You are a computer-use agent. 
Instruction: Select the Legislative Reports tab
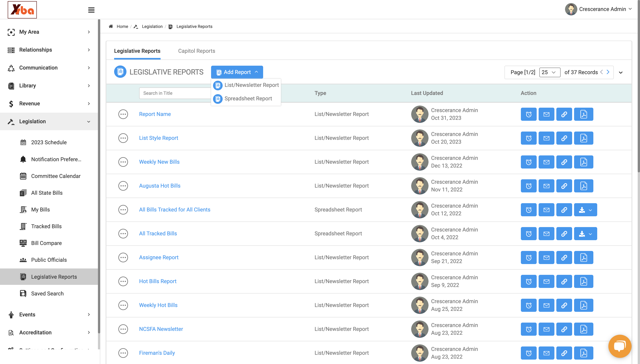137,51
